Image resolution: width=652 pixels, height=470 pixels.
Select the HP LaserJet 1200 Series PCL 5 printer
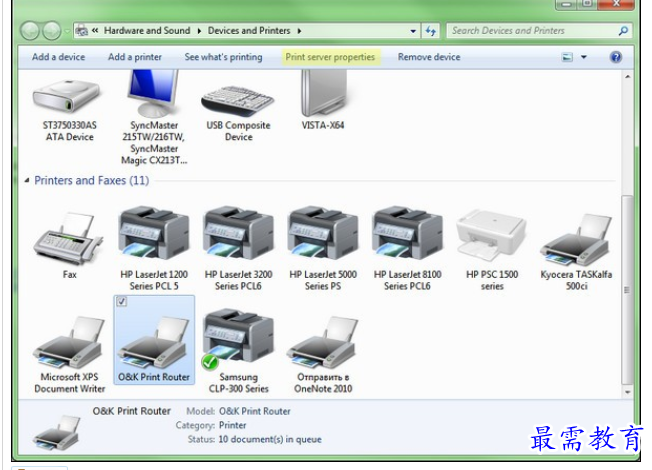(x=154, y=233)
